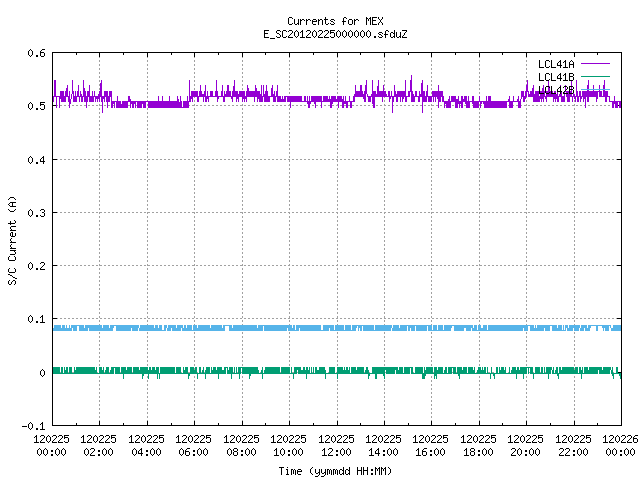Screen dimensions: 640x480
Task: Click the LCL41B legend label
Action: (556, 77)
